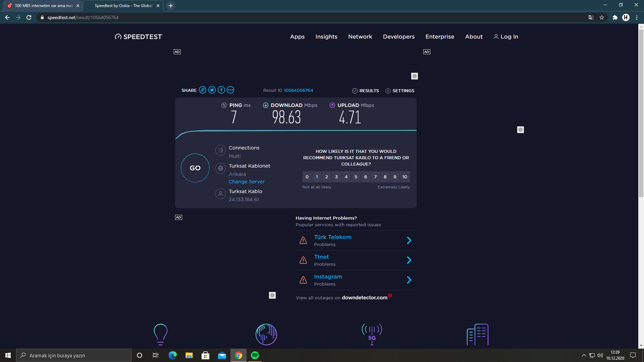644x362 pixels.
Task: Open Chrome extensions puzzle icon
Action: [x=615, y=17]
